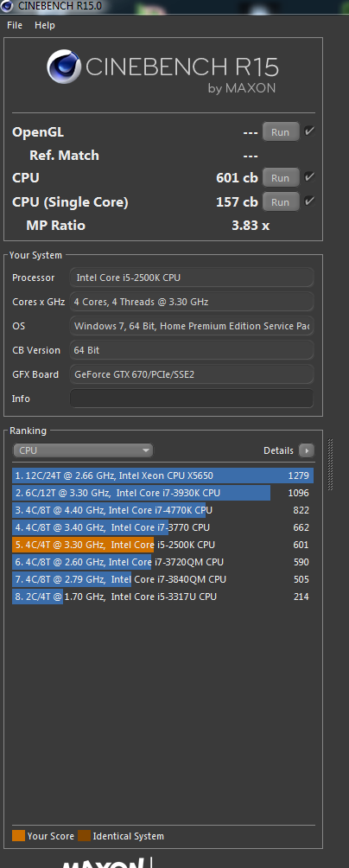Click the empty Info input field
The image size is (349, 868).
pyautogui.click(x=192, y=399)
